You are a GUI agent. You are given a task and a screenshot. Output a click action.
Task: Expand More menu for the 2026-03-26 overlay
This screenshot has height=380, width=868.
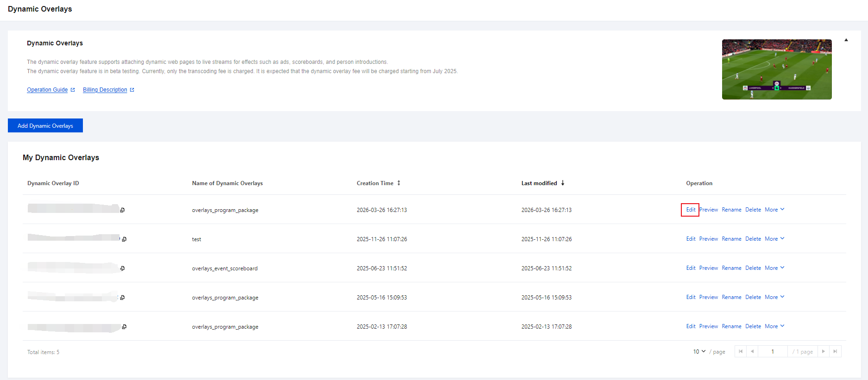click(x=774, y=210)
